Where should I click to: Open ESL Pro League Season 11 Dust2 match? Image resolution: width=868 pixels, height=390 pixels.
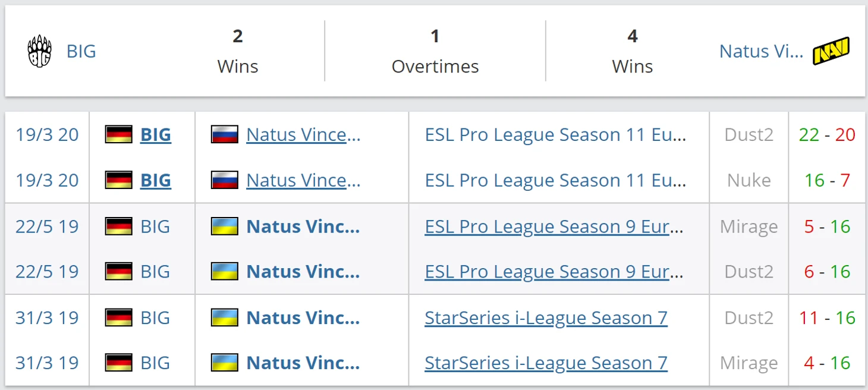[x=555, y=134]
